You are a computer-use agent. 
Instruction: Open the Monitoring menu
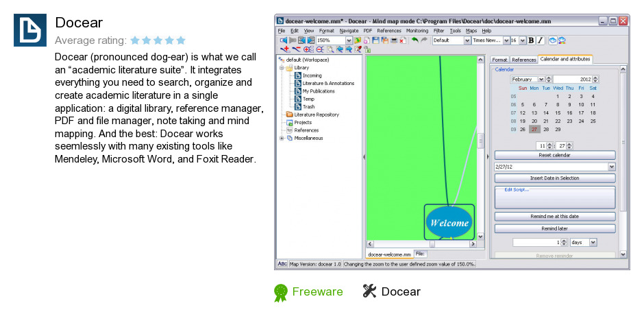click(x=417, y=31)
